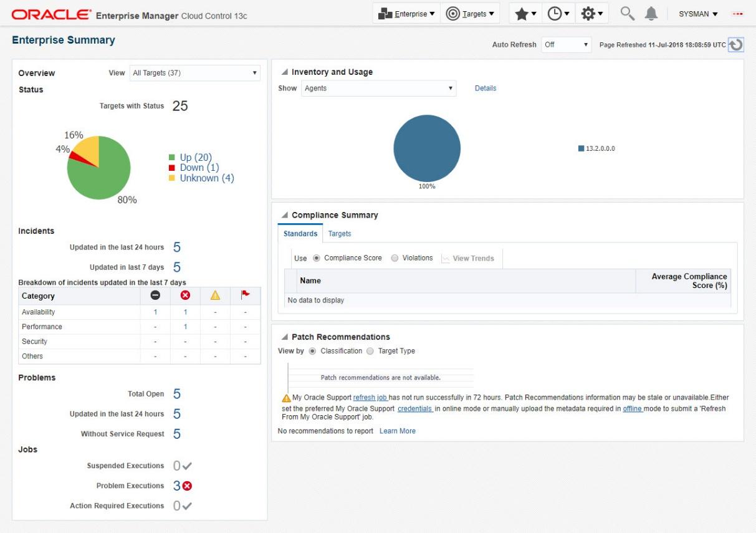
Task: Click the search magnifier icon
Action: pyautogui.click(x=627, y=14)
